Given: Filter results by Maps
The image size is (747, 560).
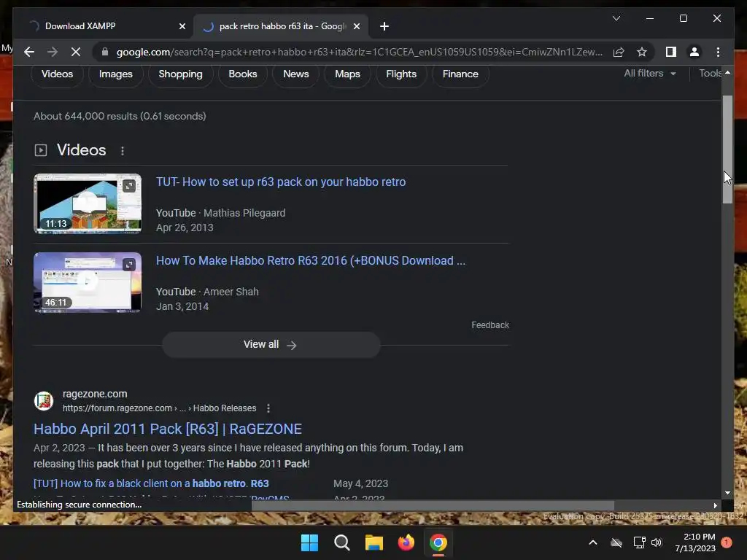Looking at the screenshot, I should tap(347, 74).
